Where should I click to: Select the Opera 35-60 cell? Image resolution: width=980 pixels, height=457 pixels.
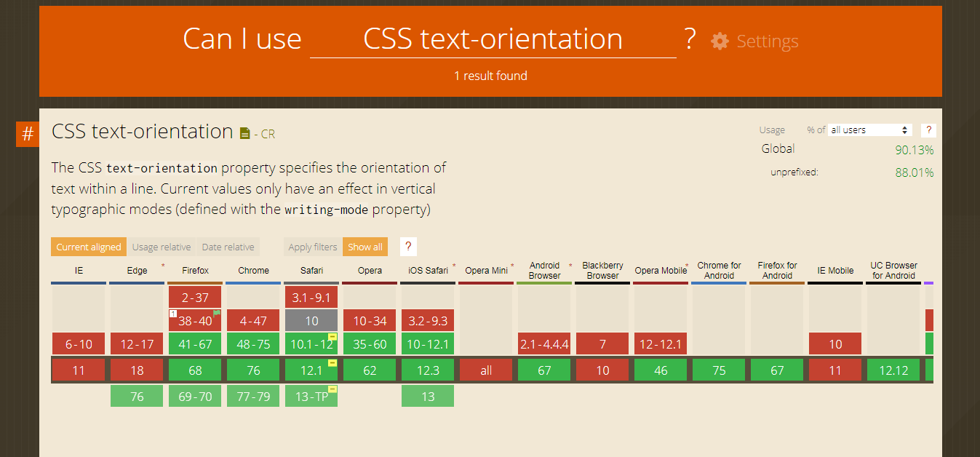pos(370,344)
